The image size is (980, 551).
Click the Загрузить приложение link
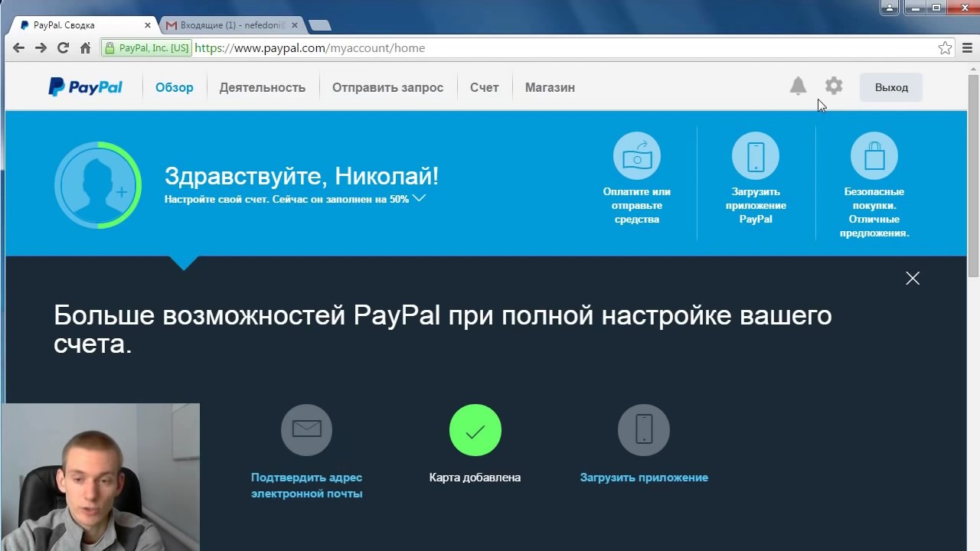(644, 478)
